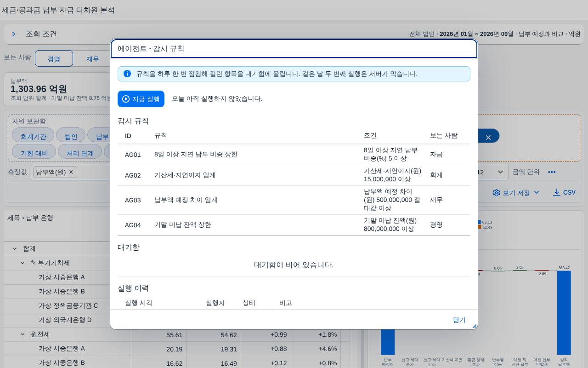Switch to the 재무 viewer tab
The height and width of the screenshot is (368, 588).
click(x=92, y=58)
